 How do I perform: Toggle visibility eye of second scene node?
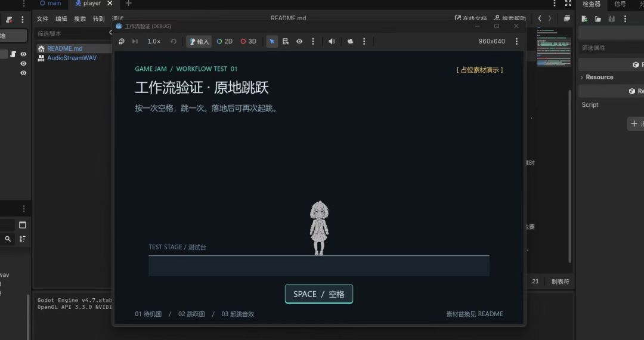(x=23, y=64)
